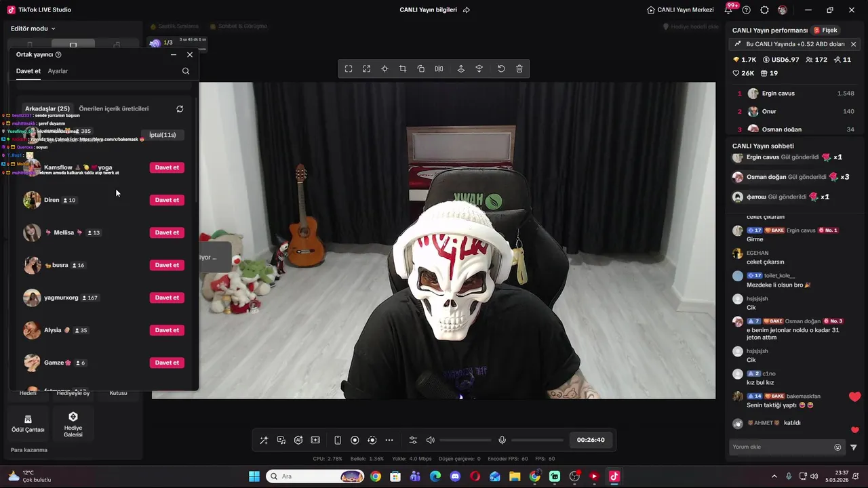Move the source layer down
868x488 pixels.
479,68
